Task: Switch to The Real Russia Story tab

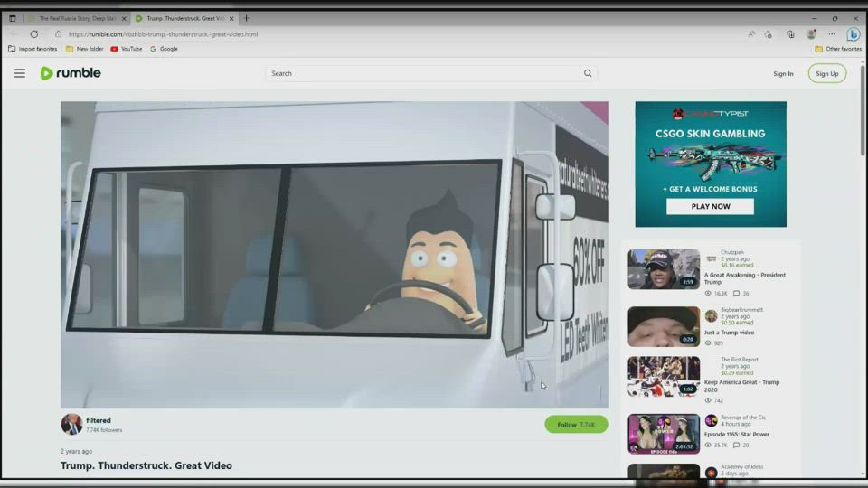Action: (x=76, y=18)
